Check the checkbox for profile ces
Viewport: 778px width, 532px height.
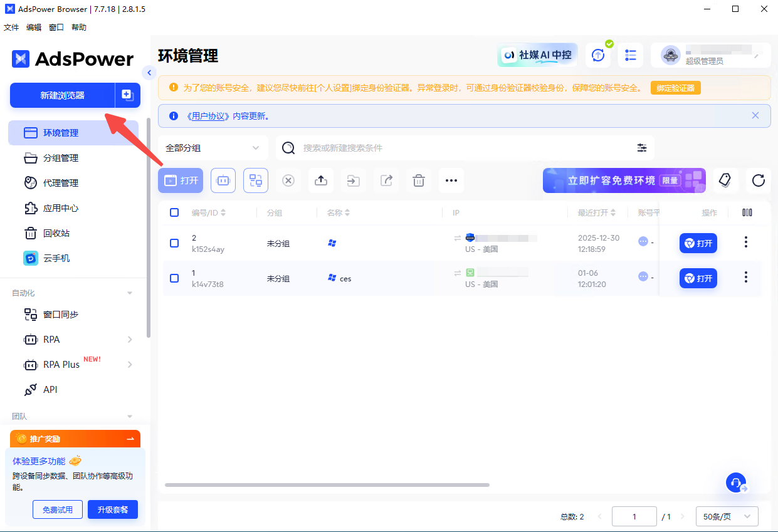(x=174, y=278)
